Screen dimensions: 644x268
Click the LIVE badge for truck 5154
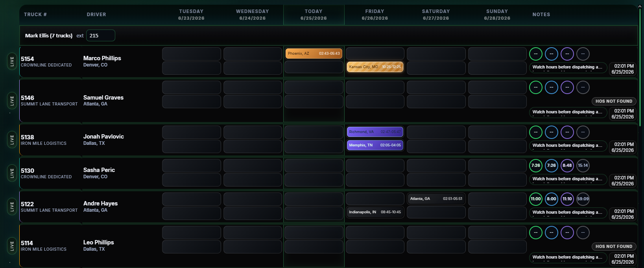point(12,61)
